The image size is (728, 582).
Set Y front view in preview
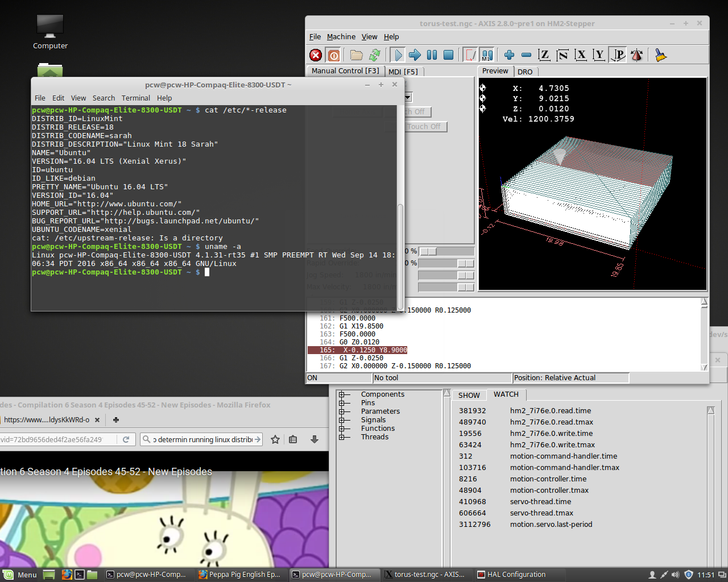click(x=599, y=55)
